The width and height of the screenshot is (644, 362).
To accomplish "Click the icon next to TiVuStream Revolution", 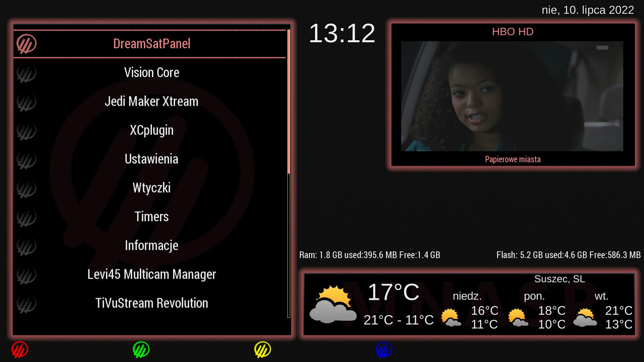I will (x=26, y=304).
